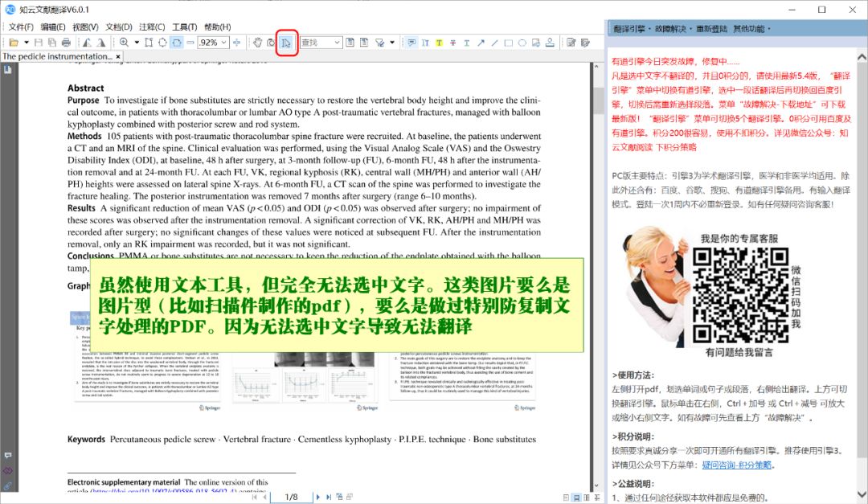Open the 注释(C) menu
This screenshot has height=504, width=868.
pyautogui.click(x=151, y=27)
